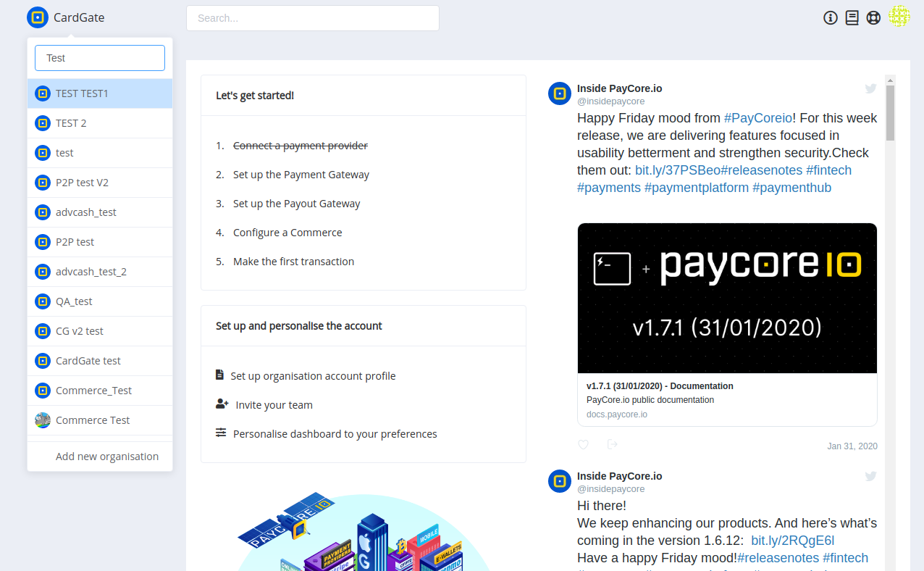Screen dimensions: 924x571
Task: Open Set up the Payout Gateway step
Action: (x=297, y=204)
